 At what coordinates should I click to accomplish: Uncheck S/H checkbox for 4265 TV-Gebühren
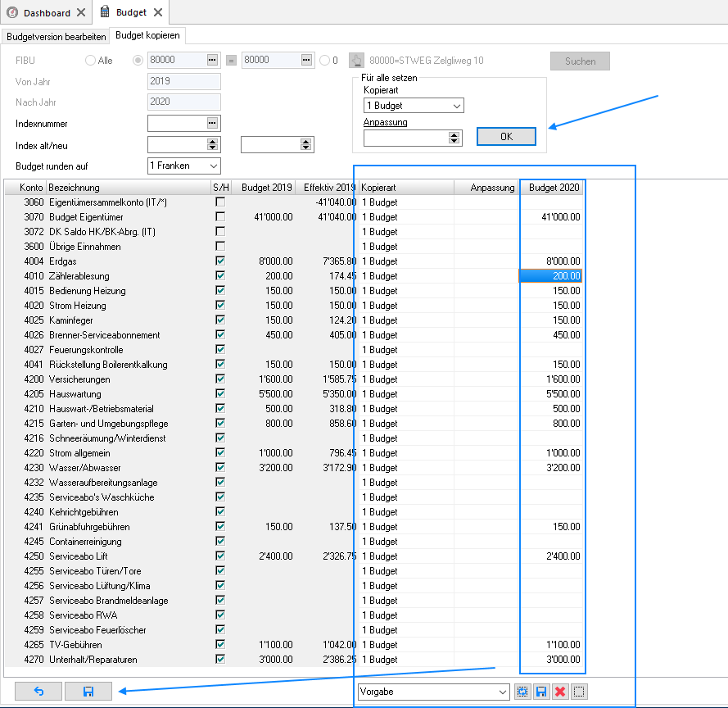[220, 644]
